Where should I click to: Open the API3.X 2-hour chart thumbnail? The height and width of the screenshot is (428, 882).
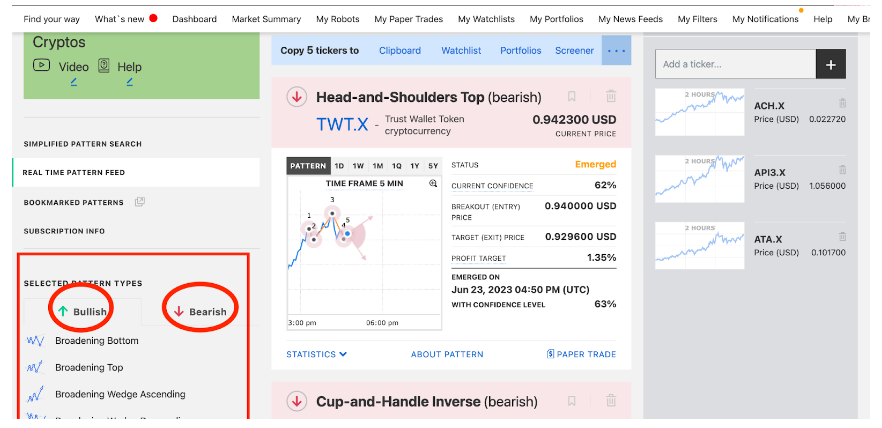coord(700,179)
